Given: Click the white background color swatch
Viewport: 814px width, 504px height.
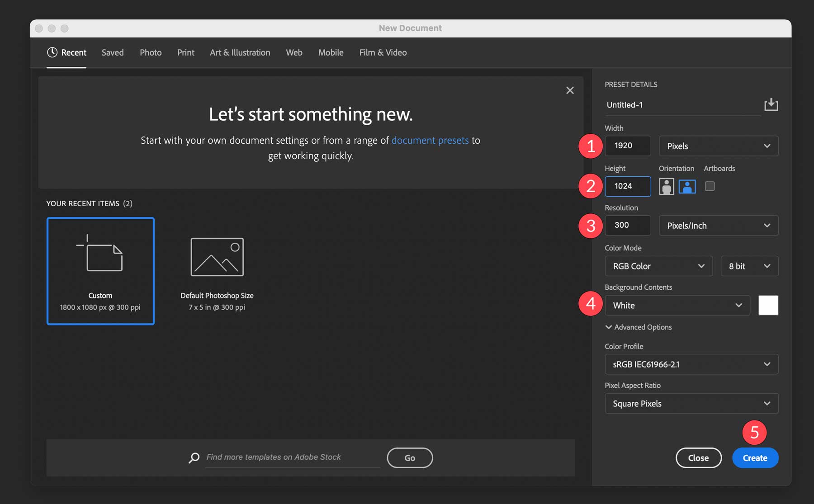Looking at the screenshot, I should tap(767, 305).
